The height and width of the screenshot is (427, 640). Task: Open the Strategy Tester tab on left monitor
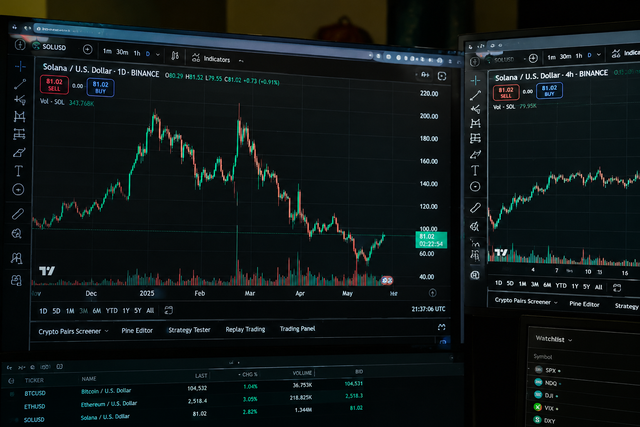tap(189, 330)
